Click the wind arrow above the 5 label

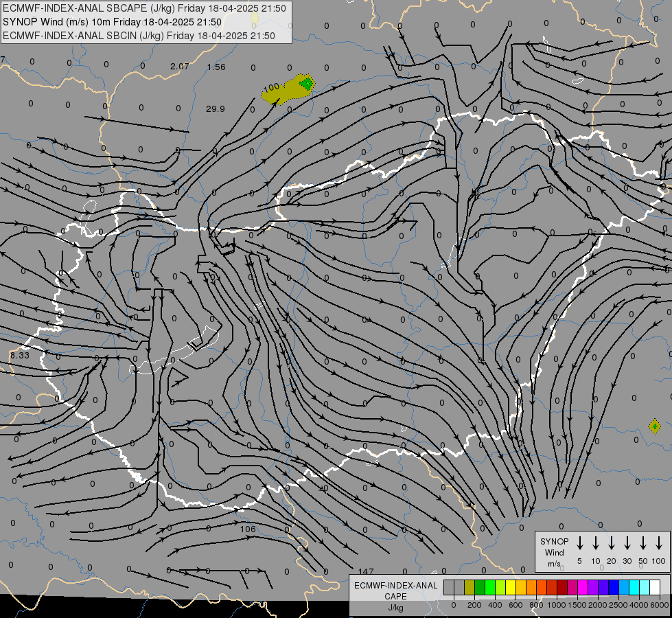click(x=580, y=543)
